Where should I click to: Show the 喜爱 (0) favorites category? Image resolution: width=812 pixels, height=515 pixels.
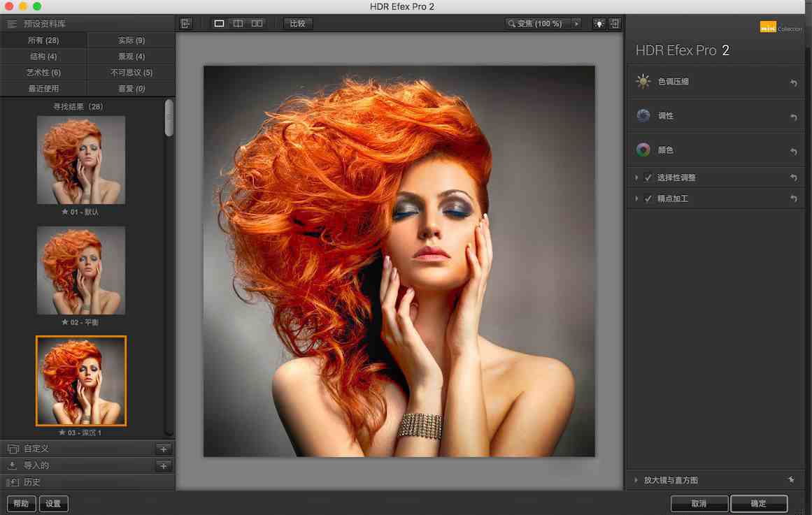coord(131,89)
